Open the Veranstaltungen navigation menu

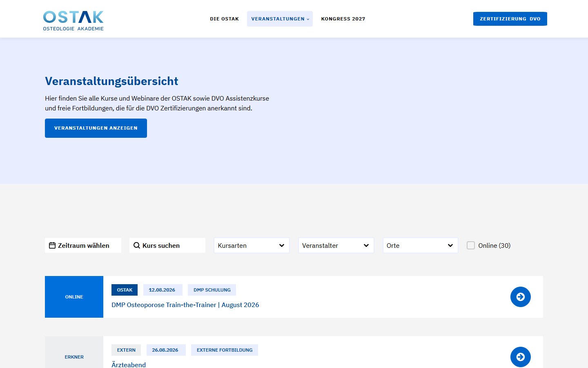click(280, 19)
